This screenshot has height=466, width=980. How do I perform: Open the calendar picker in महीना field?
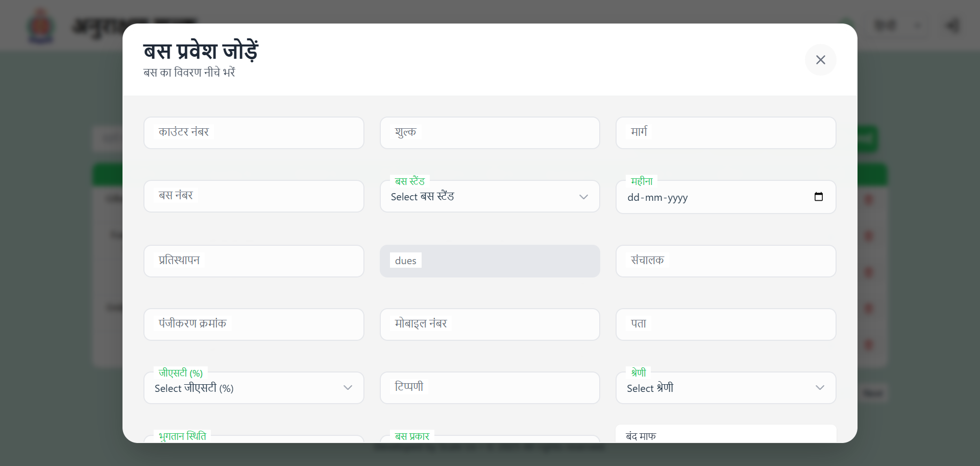click(x=818, y=197)
